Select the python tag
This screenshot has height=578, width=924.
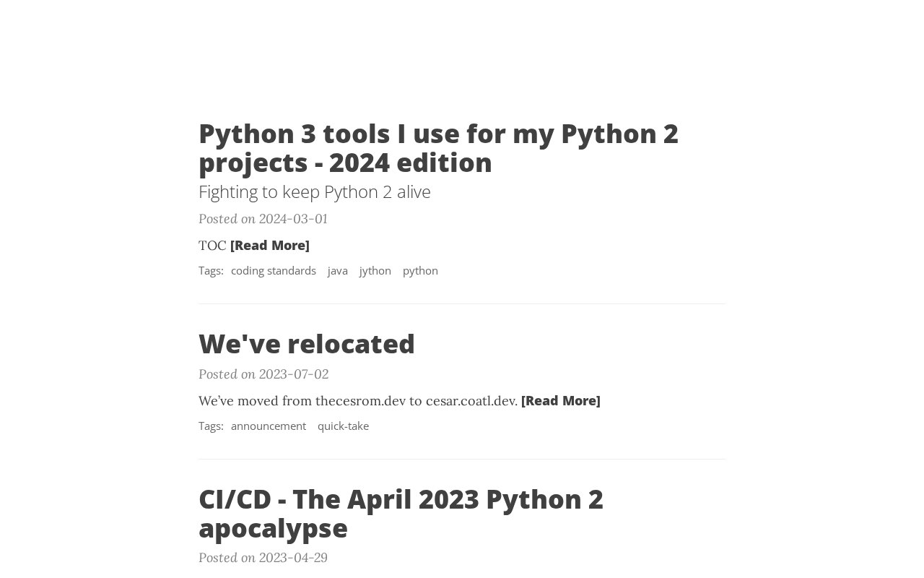pos(420,271)
